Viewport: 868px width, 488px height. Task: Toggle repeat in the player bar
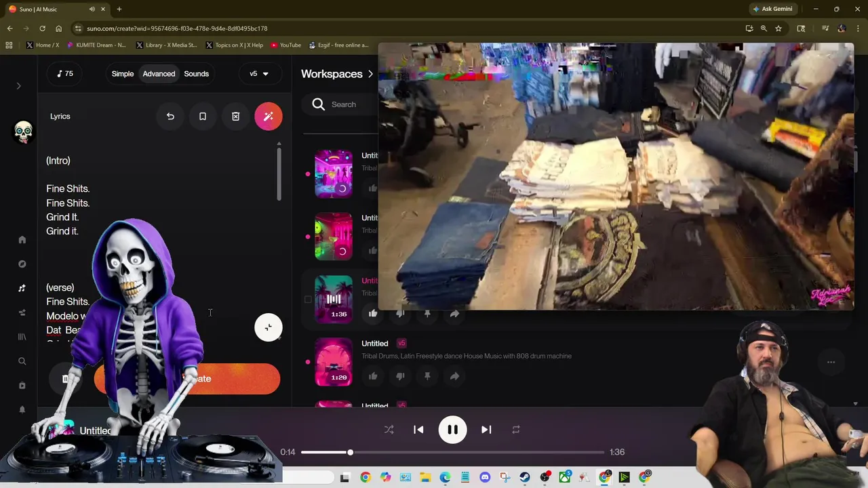pos(516,430)
